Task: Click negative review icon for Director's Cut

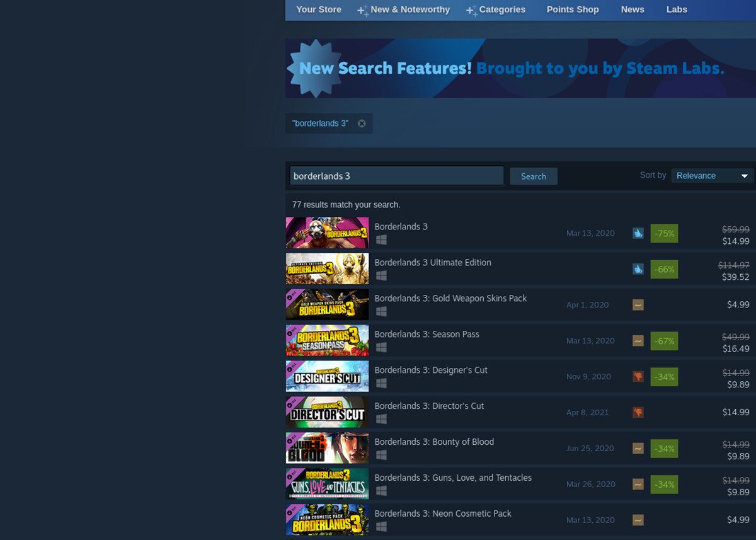Action: (638, 413)
